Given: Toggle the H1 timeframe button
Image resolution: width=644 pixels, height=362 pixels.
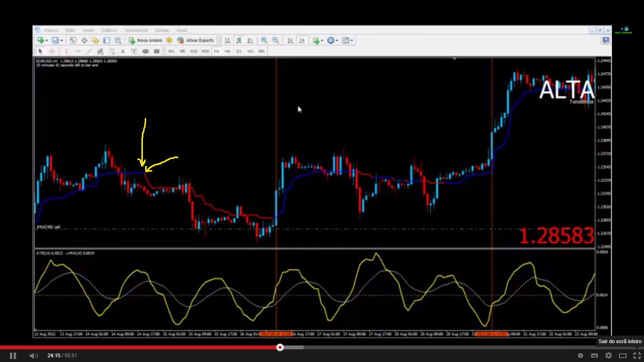Looking at the screenshot, I should 216,51.
